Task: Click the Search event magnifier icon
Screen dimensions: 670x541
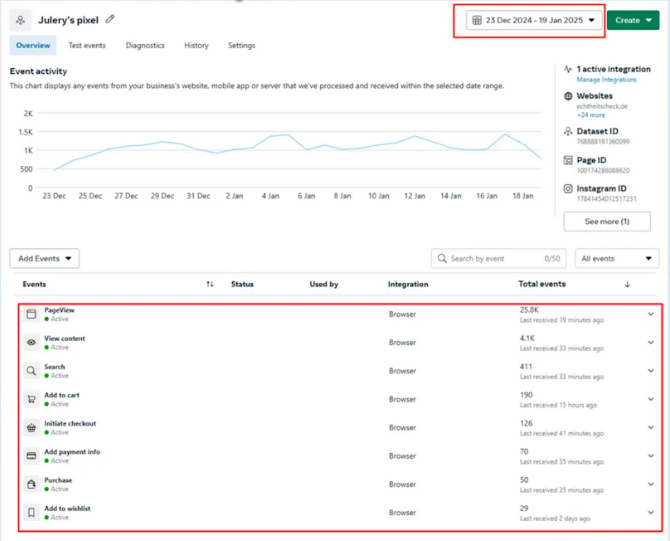Action: click(x=31, y=371)
